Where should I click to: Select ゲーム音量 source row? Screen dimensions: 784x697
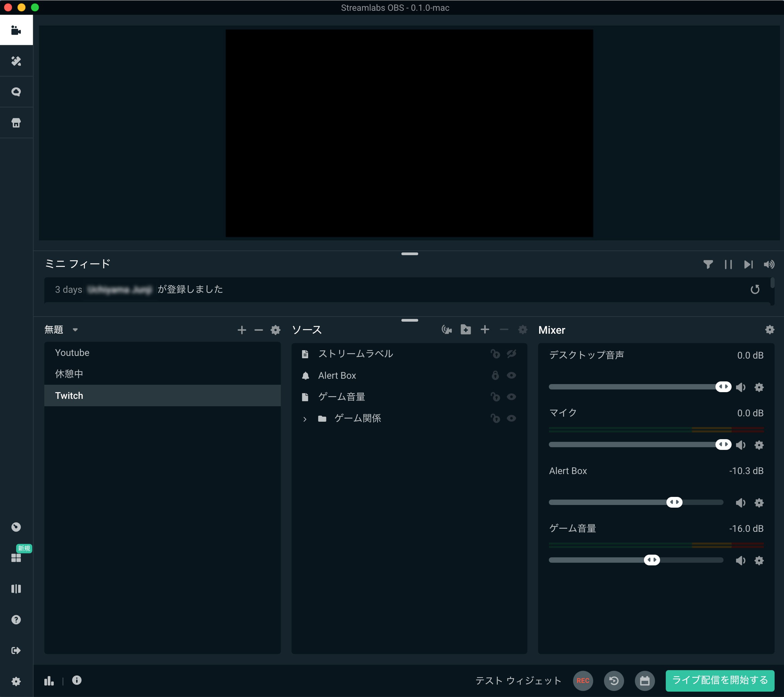[x=409, y=397]
